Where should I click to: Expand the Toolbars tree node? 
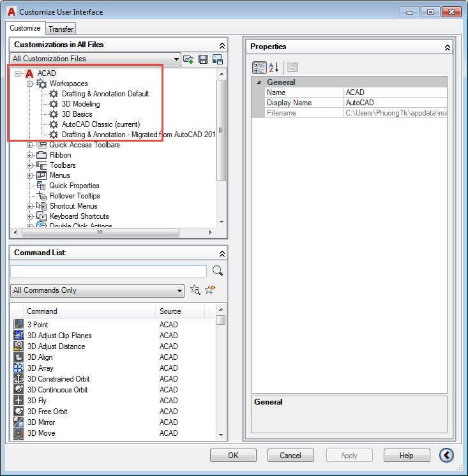[x=29, y=165]
